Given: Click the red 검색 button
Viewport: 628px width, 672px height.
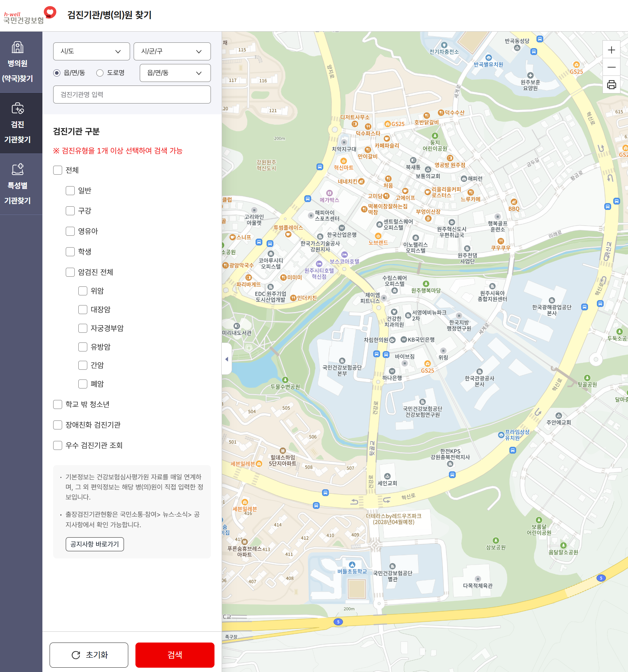Looking at the screenshot, I should 175,655.
